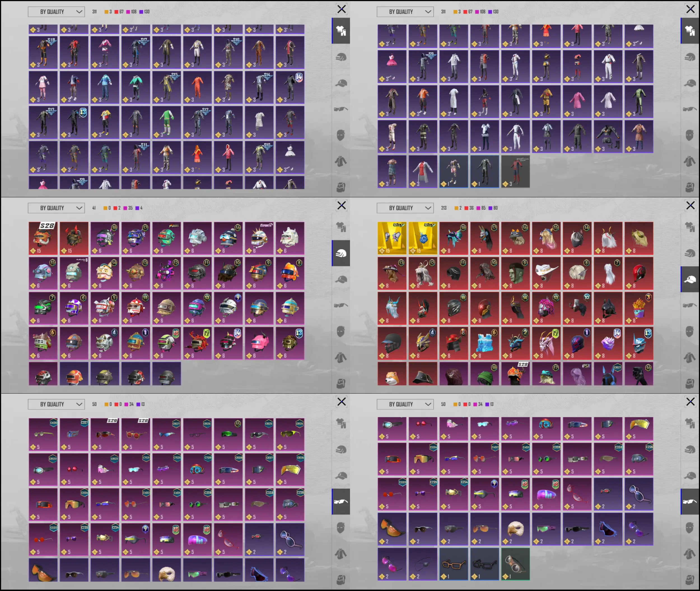The width and height of the screenshot is (700, 591).
Task: Open BY QUALITY dropdown above the S18 outfit
Action: (56, 11)
